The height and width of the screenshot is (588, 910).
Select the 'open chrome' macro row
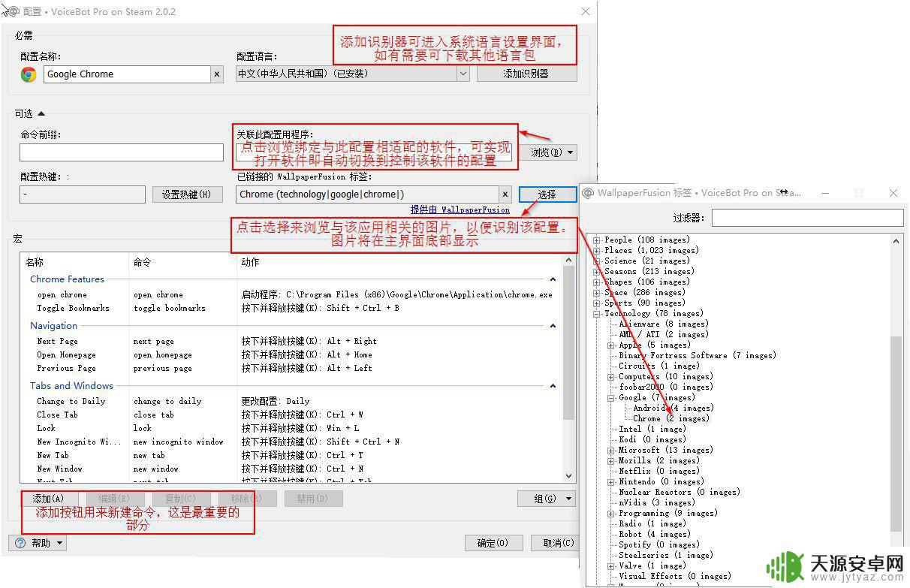[291, 295]
